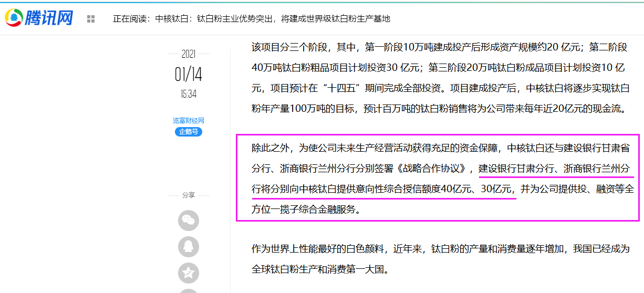
Task: Share article via WeChat icon
Action: 189,220
